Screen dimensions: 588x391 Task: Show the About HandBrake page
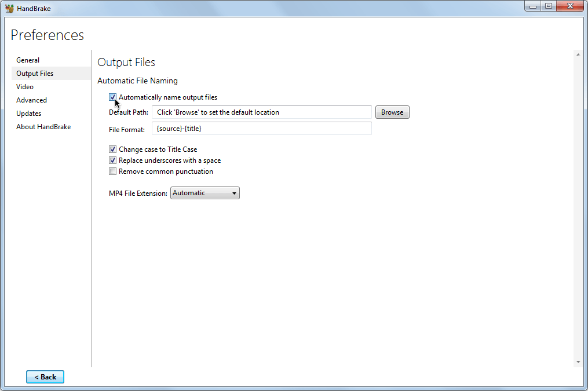(x=43, y=127)
